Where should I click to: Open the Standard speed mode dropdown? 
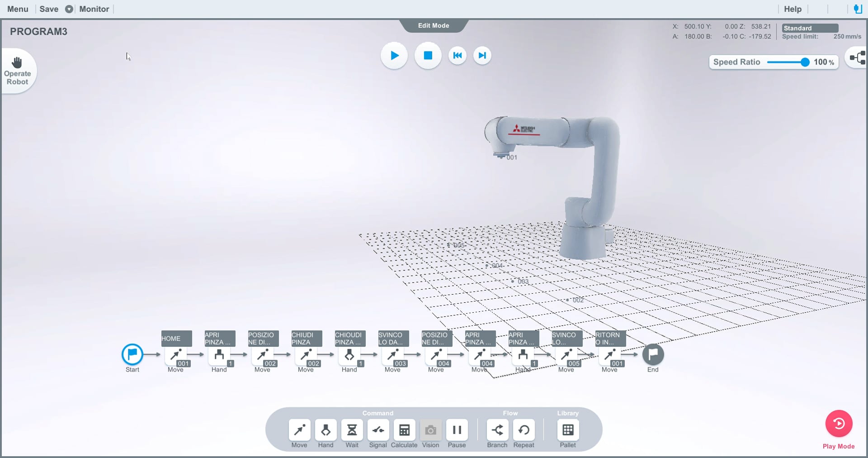click(x=810, y=28)
